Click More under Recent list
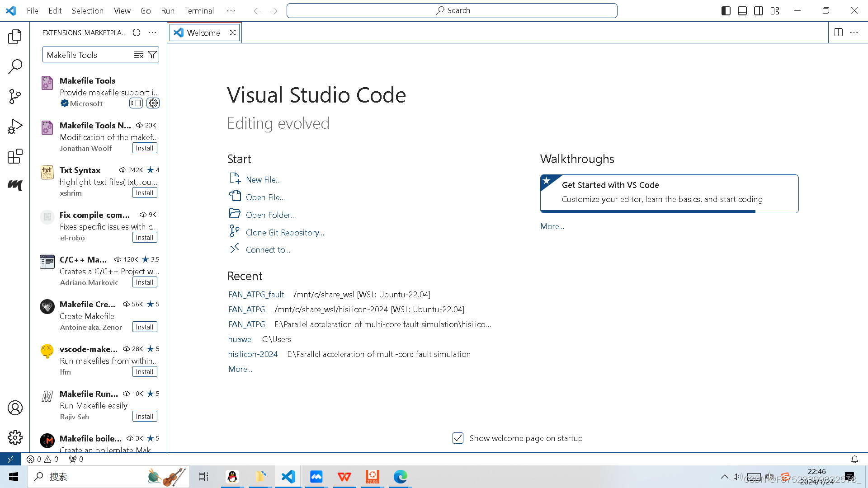The height and width of the screenshot is (488, 868). pos(241,369)
